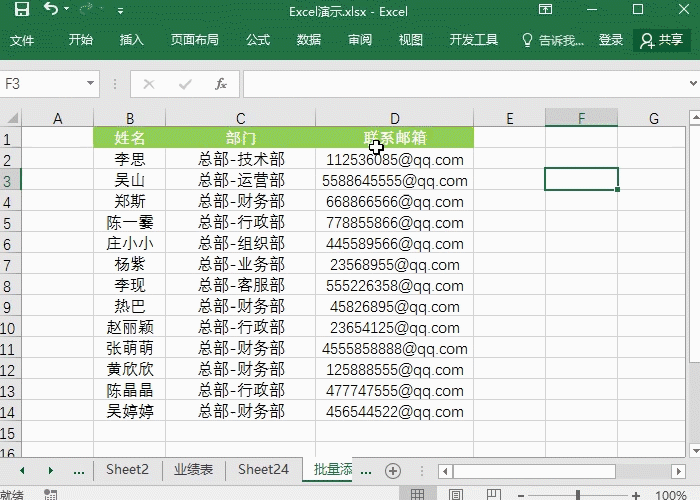The width and height of the screenshot is (700, 500).
Task: Open the Customize Quick Access Toolbar dropdown
Action: coord(121,11)
